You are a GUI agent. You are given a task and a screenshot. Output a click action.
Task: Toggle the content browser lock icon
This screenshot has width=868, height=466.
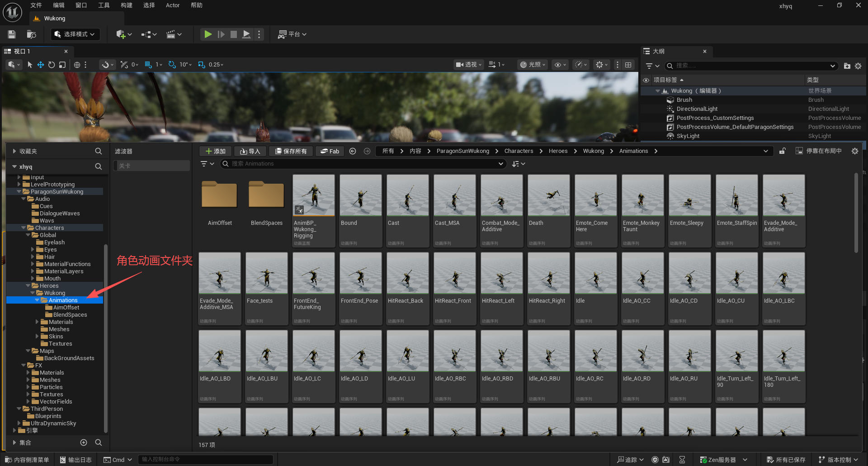[x=783, y=151]
